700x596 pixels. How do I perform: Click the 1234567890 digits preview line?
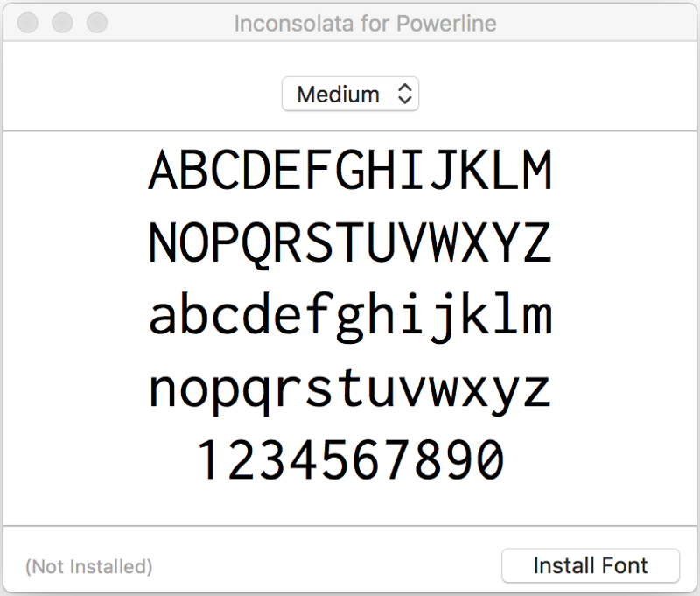(351, 459)
